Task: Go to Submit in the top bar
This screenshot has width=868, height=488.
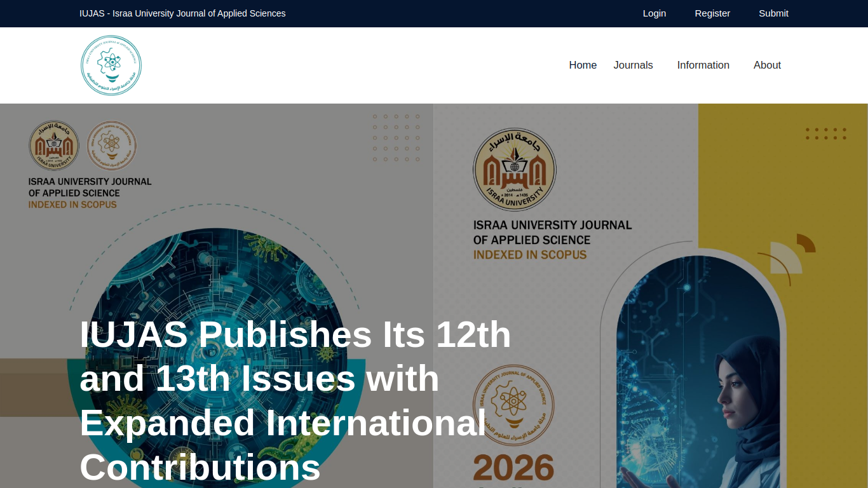Action: 773,13
